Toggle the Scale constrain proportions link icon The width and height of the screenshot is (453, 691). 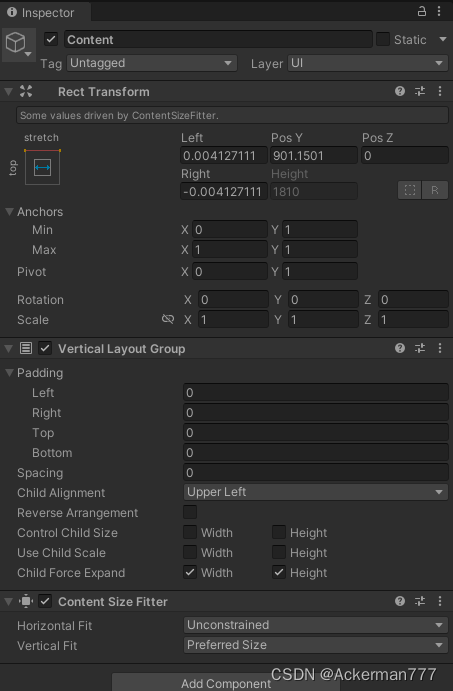click(x=168, y=319)
